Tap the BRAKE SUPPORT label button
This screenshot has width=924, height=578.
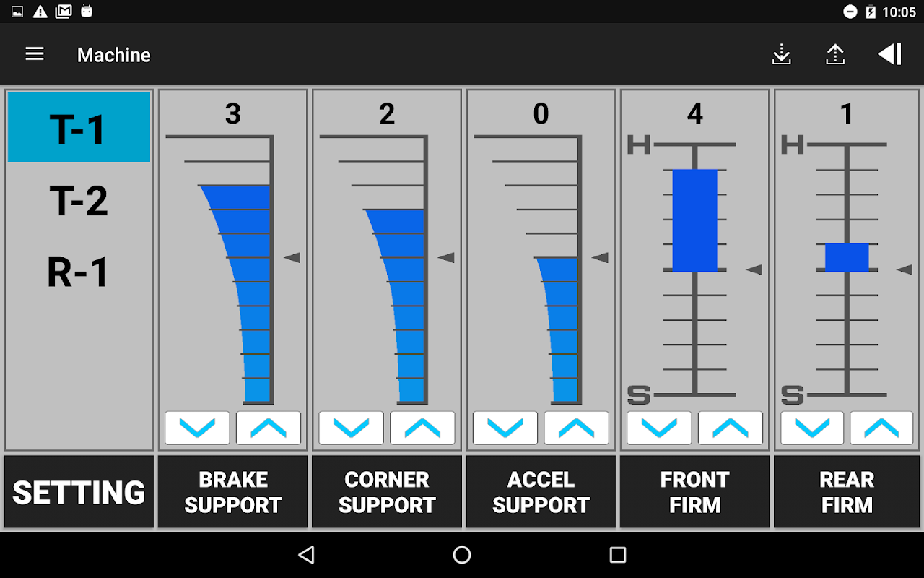232,492
